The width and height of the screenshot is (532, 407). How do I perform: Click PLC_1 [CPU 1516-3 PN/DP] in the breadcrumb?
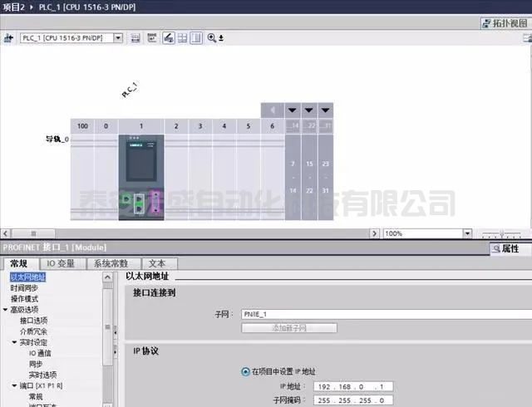[87, 7]
